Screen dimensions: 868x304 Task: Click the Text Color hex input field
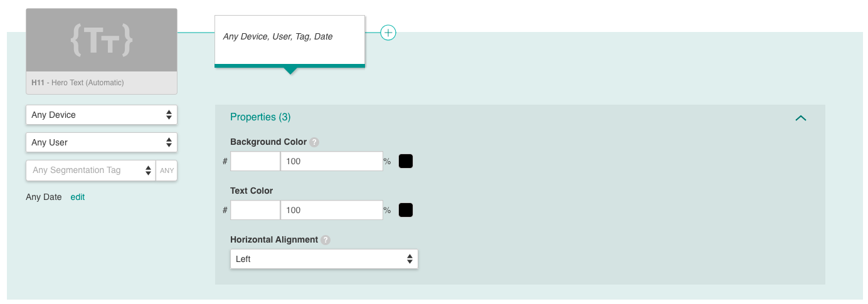click(x=255, y=210)
